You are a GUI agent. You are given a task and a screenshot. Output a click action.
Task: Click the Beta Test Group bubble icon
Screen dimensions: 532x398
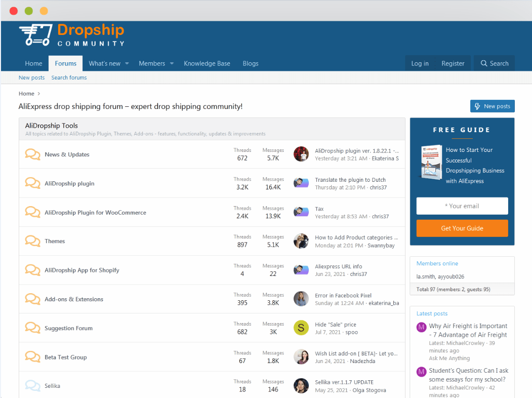click(x=32, y=357)
